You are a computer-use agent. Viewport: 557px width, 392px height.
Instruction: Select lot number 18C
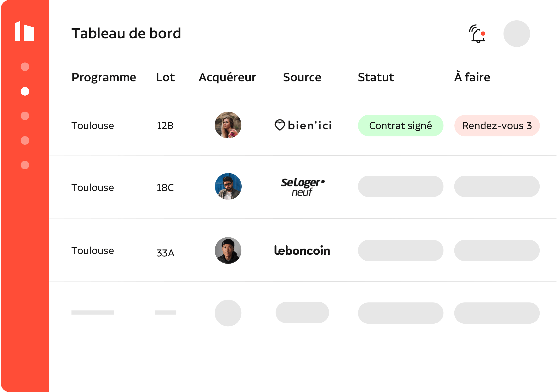165,187
